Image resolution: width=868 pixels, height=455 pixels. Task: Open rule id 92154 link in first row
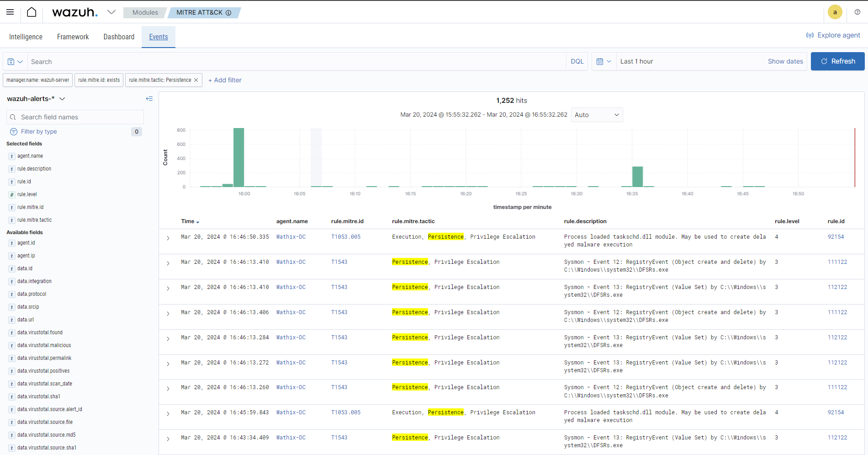(x=836, y=237)
